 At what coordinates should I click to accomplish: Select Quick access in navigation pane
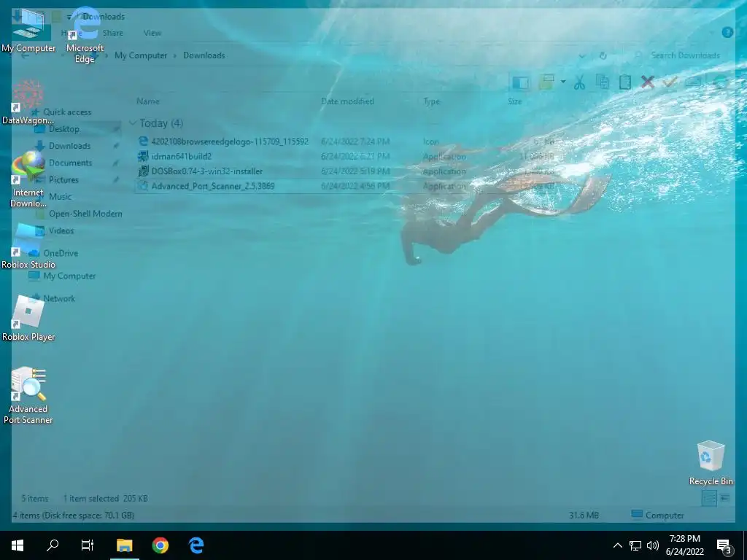tap(66, 112)
